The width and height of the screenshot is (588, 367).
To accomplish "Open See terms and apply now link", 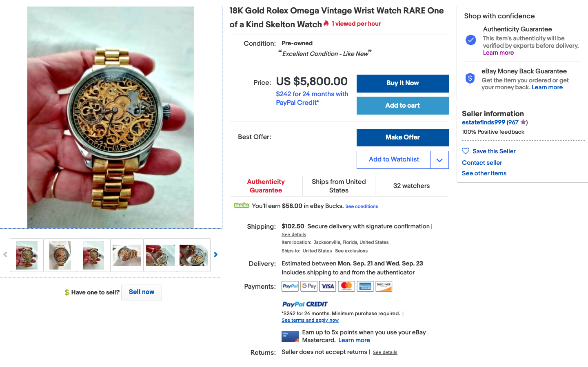I will pos(310,320).
